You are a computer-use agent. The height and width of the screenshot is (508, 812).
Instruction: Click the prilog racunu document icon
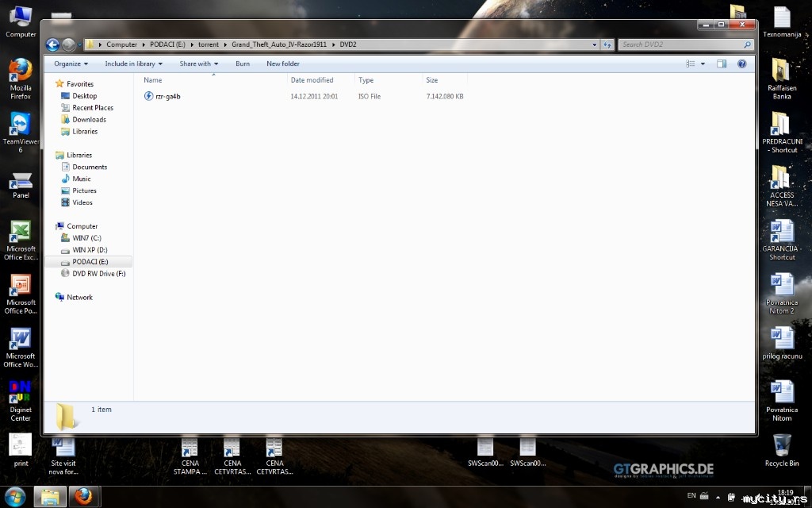point(782,343)
